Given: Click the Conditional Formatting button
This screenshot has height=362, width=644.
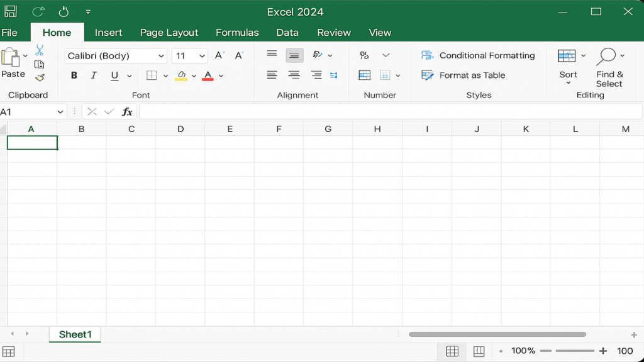Looking at the screenshot, I should tap(478, 55).
